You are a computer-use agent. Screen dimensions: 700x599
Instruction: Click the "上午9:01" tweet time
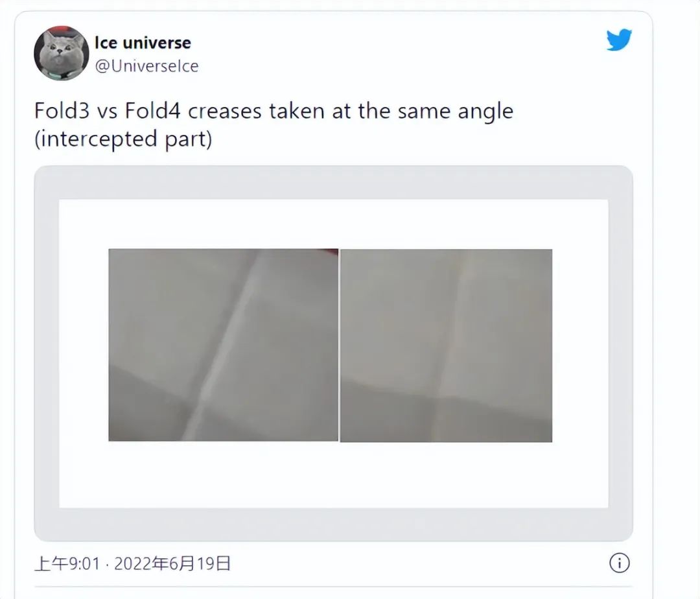point(67,563)
